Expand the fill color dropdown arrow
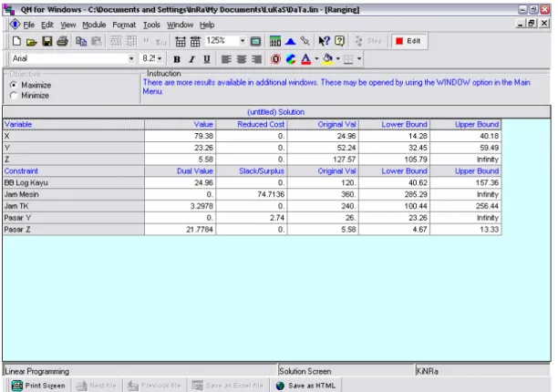The height and width of the screenshot is (392, 558). (337, 58)
